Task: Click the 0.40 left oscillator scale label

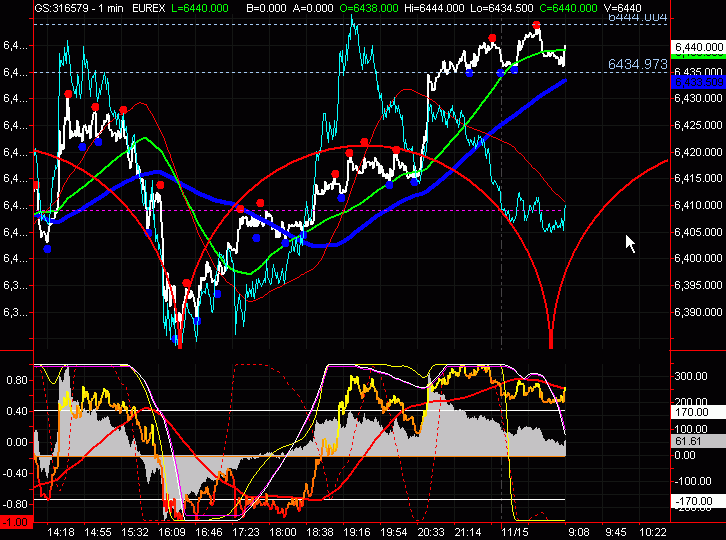Action: 17,411
